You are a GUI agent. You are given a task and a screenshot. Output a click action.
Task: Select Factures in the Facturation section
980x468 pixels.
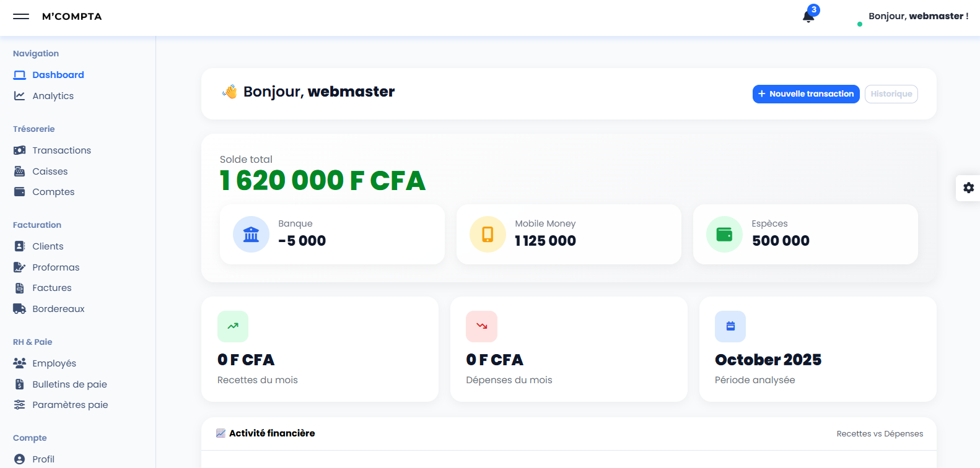51,288
